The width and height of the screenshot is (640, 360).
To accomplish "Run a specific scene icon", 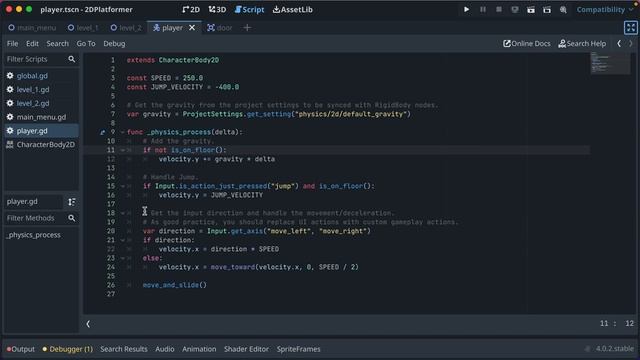I will (547, 9).
